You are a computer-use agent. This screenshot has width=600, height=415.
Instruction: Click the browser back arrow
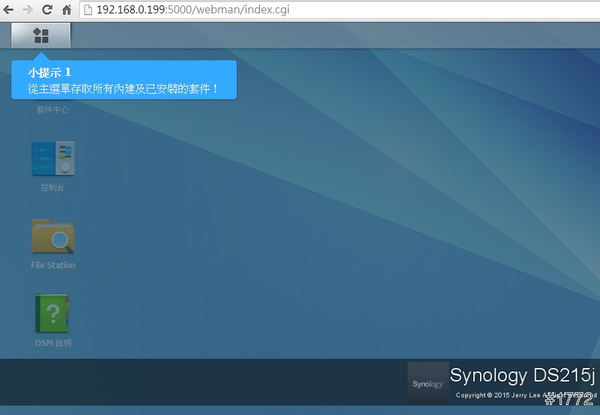click(x=10, y=9)
